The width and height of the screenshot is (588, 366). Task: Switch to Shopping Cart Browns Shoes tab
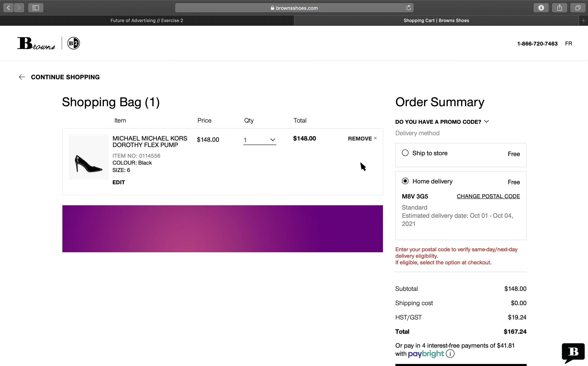436,21
